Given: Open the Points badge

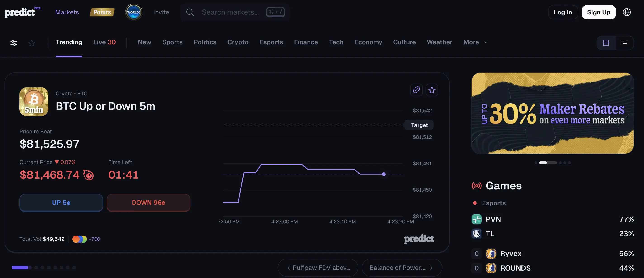Looking at the screenshot, I should click(102, 12).
